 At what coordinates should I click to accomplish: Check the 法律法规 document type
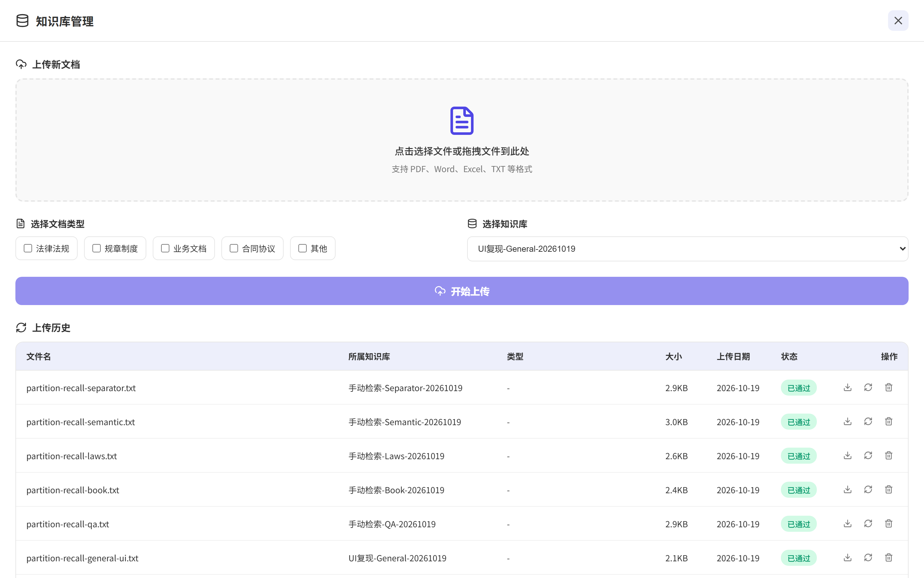pyautogui.click(x=28, y=249)
